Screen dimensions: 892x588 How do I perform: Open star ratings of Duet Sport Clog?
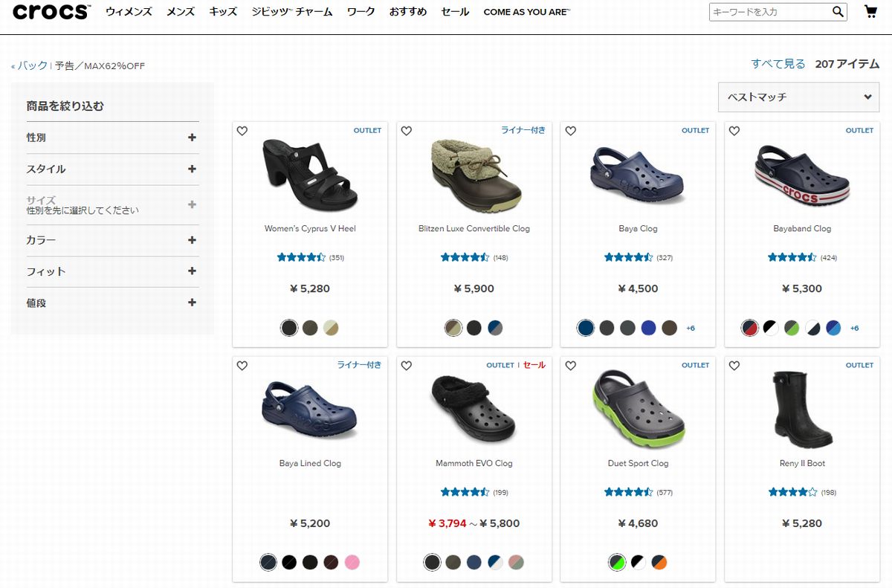coord(629,492)
